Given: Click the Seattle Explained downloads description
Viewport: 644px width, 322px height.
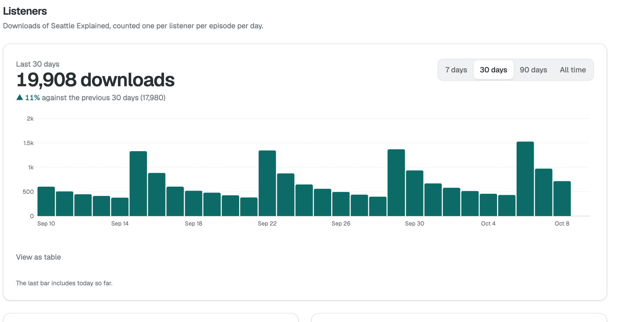Looking at the screenshot, I should (x=133, y=26).
